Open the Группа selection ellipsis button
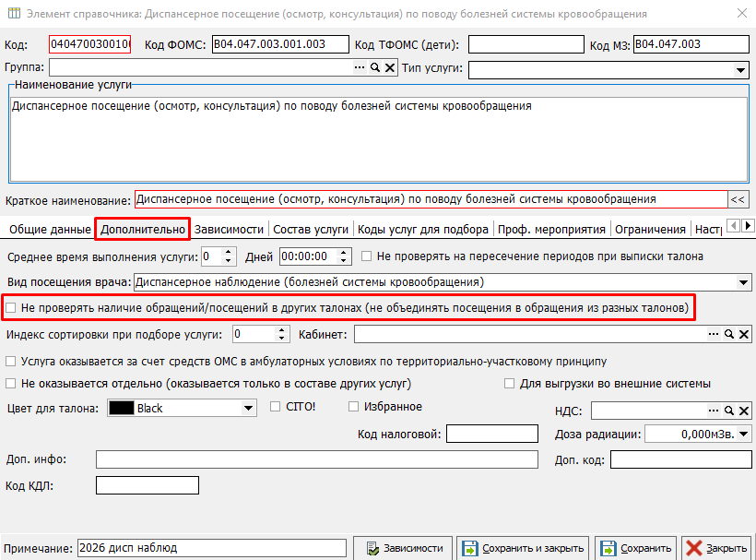756x560 pixels. (x=360, y=67)
